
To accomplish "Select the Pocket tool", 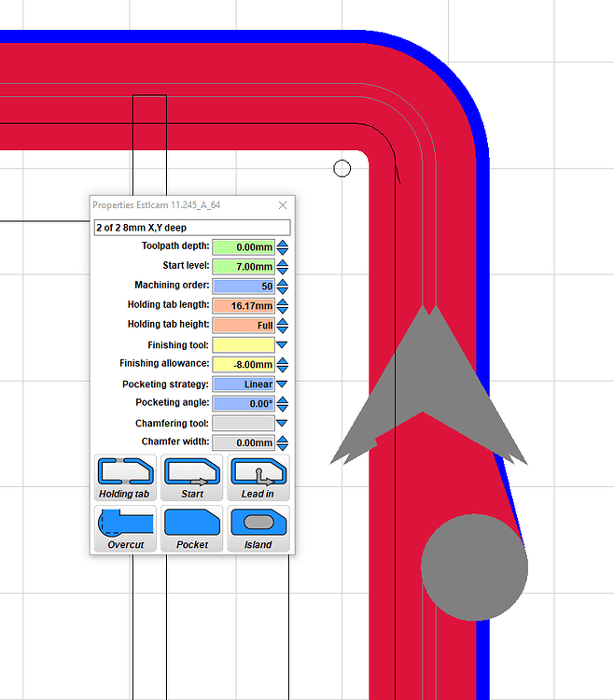I will [x=192, y=528].
